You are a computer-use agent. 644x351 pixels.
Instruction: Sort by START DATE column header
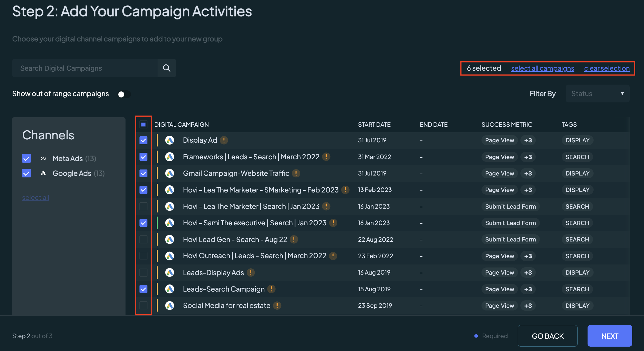(374, 125)
